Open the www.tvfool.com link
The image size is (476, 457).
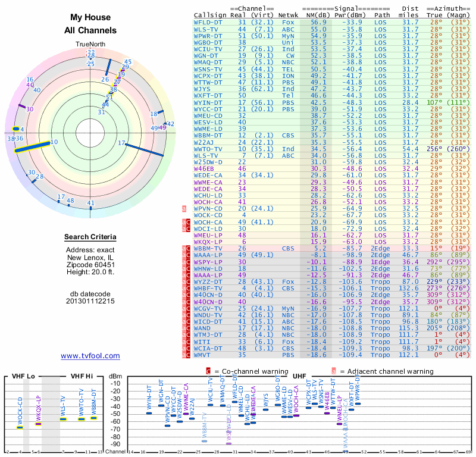click(x=90, y=356)
